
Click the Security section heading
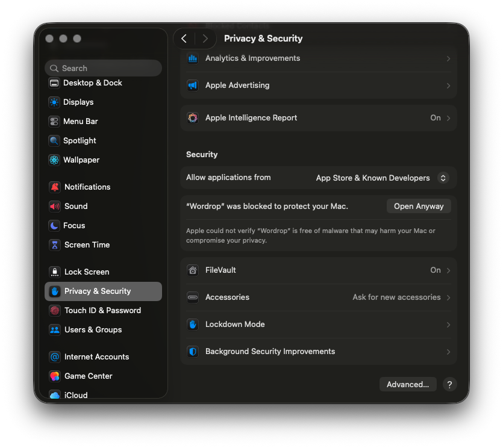pos(202,155)
